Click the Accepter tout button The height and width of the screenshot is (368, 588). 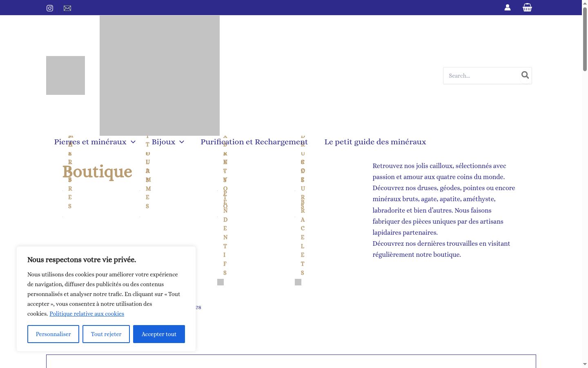coord(159,334)
